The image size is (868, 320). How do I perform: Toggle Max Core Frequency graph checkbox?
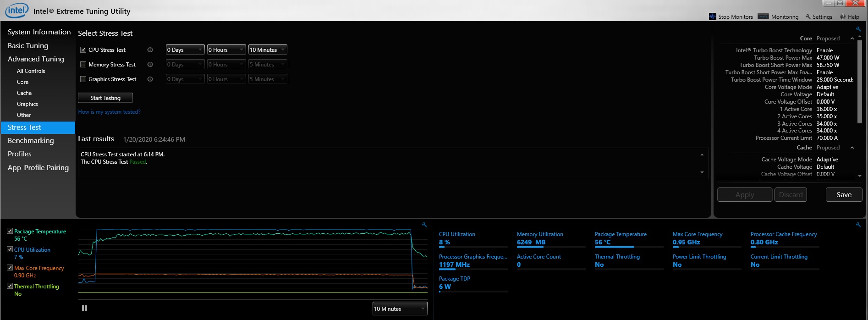[10, 268]
